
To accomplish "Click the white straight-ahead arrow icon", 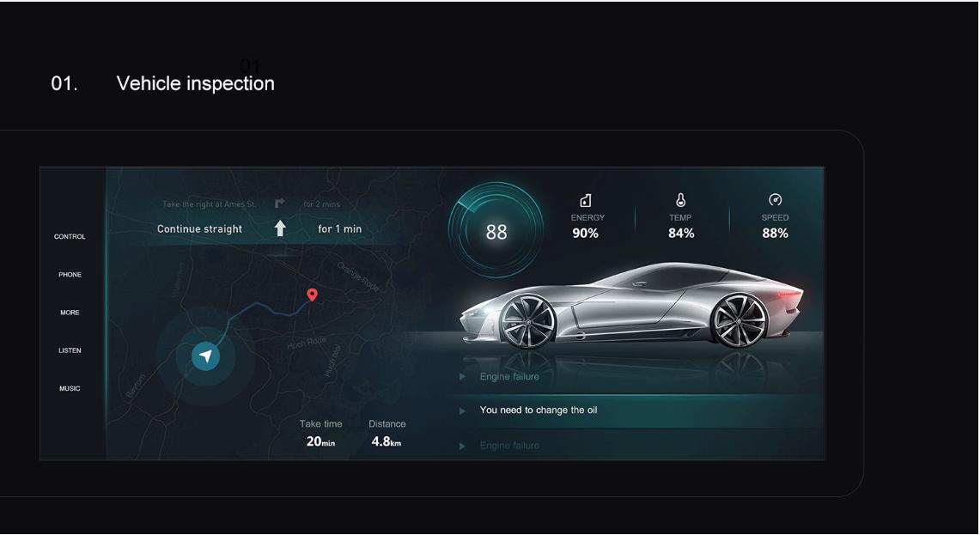I will (280, 228).
